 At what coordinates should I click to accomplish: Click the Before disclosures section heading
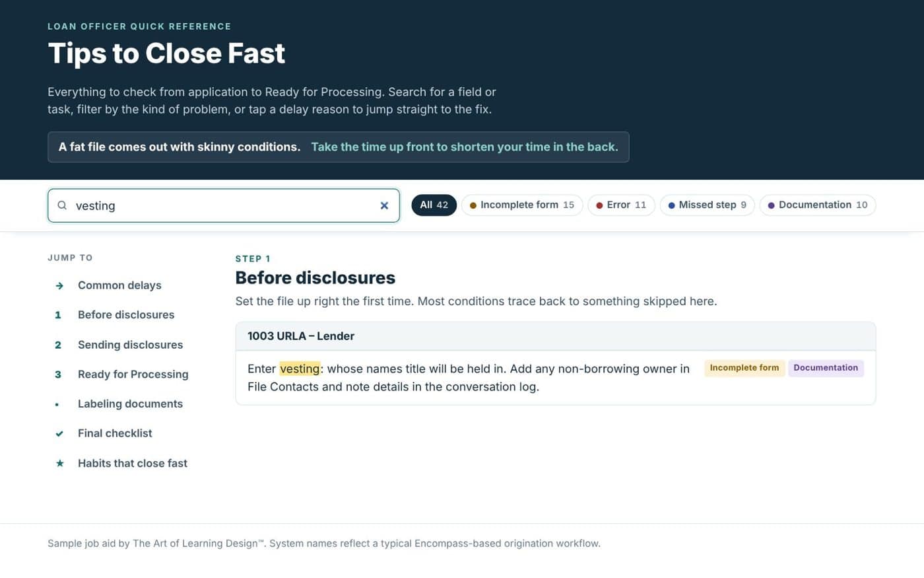(x=315, y=277)
